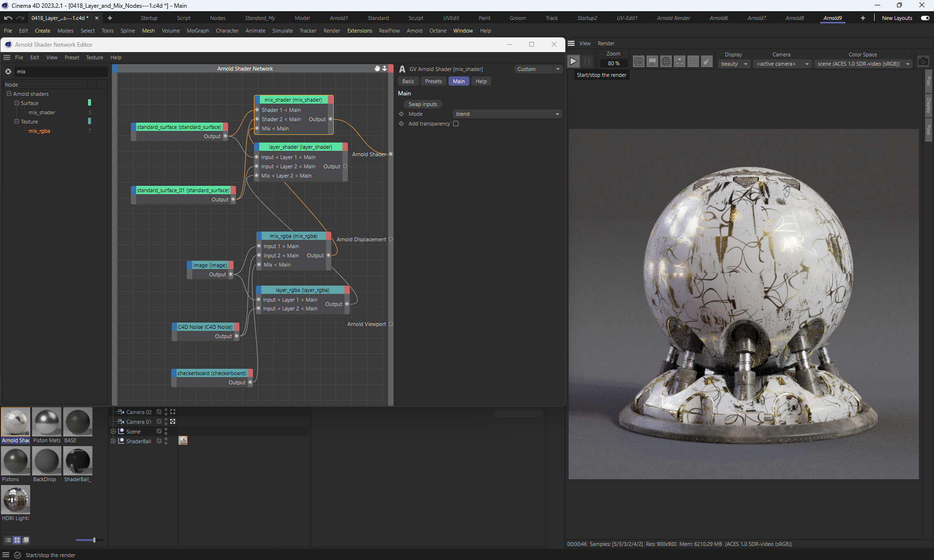Enable the Add transparency checkbox
The width and height of the screenshot is (934, 560).
456,124
